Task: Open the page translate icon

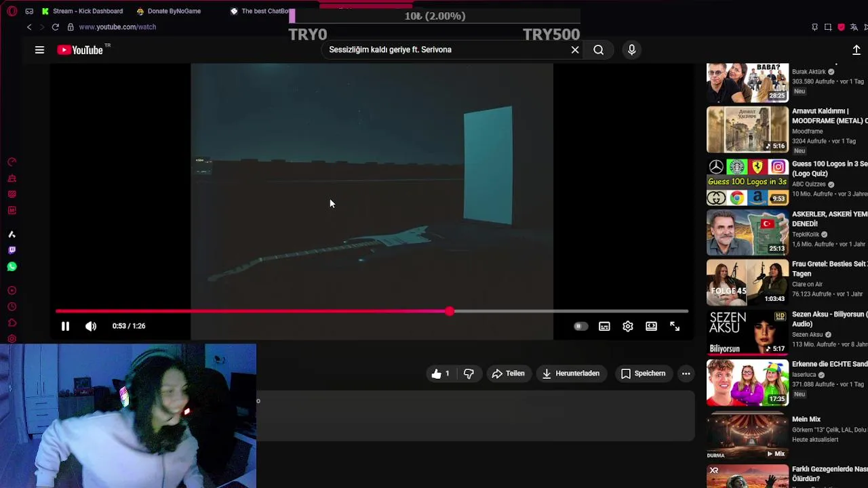Action: [854, 27]
